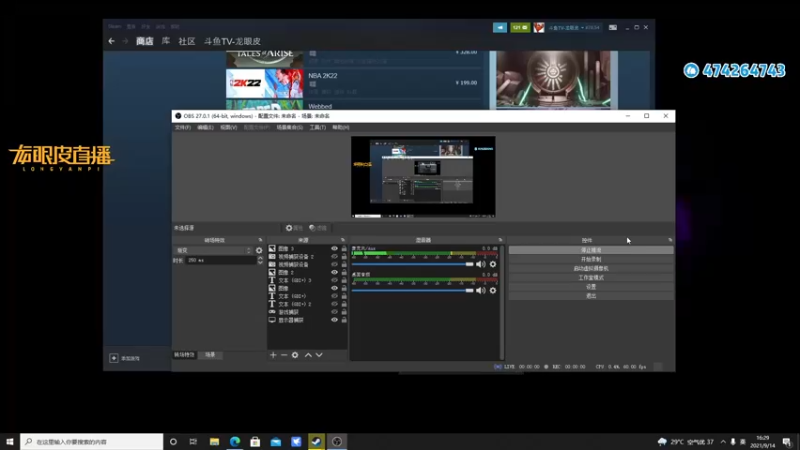Click Windows taskbar search box
800x450 pixels.
[92, 441]
